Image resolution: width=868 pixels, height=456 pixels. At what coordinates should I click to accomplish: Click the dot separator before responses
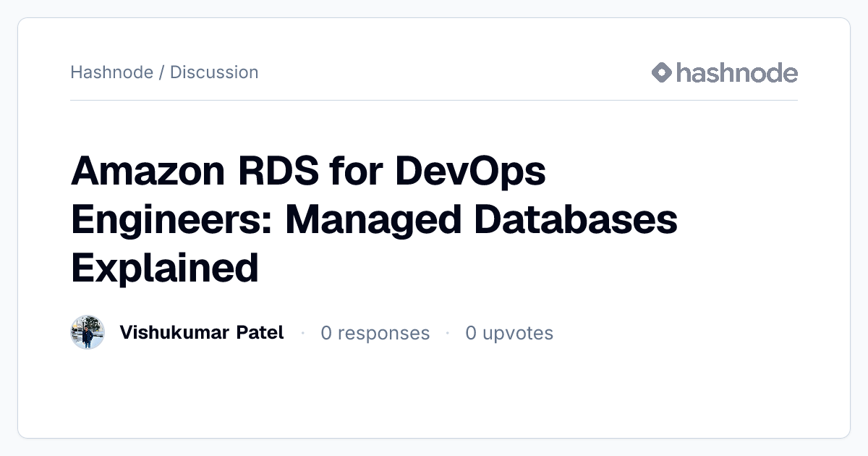(302, 333)
